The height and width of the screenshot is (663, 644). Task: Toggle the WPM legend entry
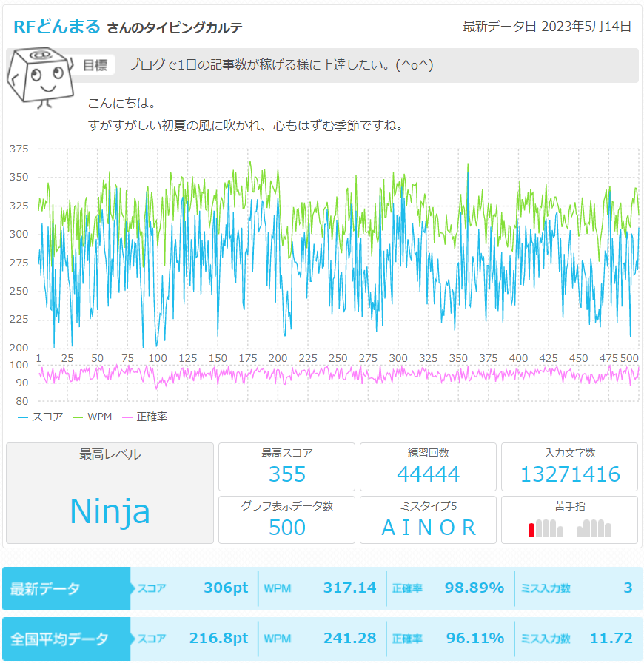point(93,417)
